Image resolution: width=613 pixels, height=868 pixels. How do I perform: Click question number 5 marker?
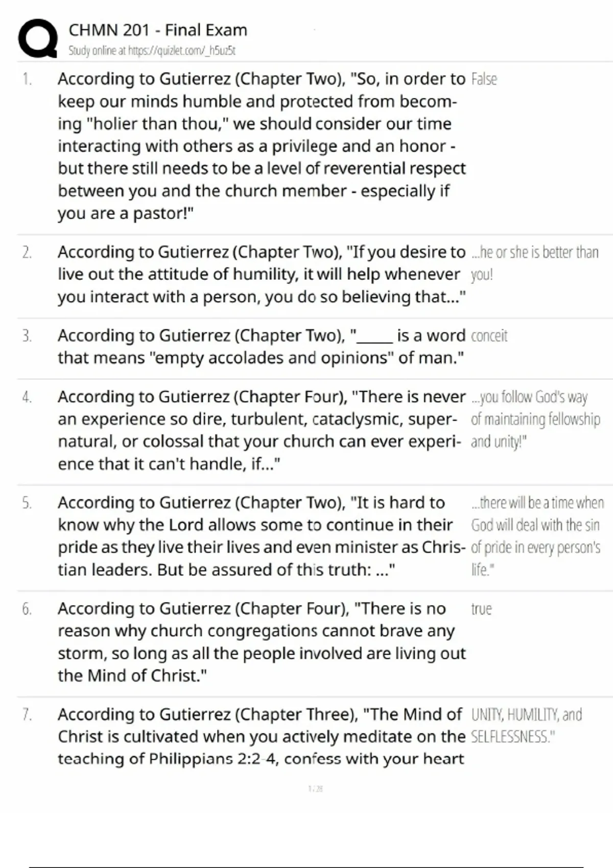point(27,503)
